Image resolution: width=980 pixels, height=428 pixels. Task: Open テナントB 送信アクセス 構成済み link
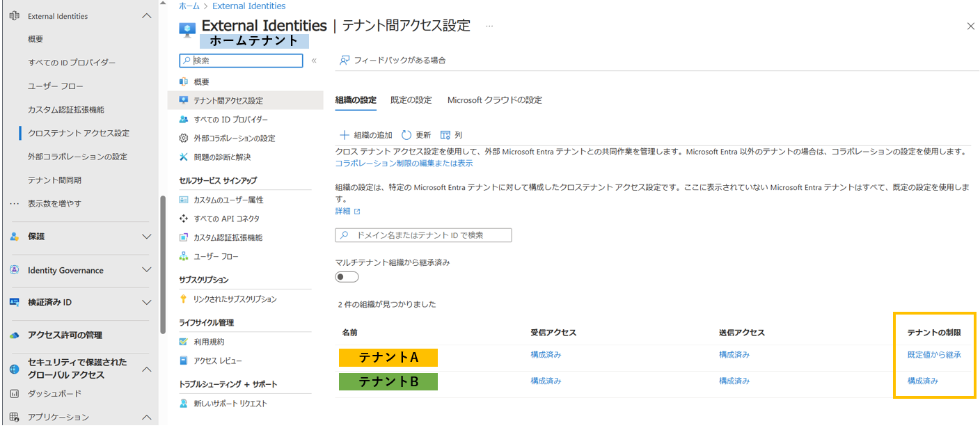[734, 381]
